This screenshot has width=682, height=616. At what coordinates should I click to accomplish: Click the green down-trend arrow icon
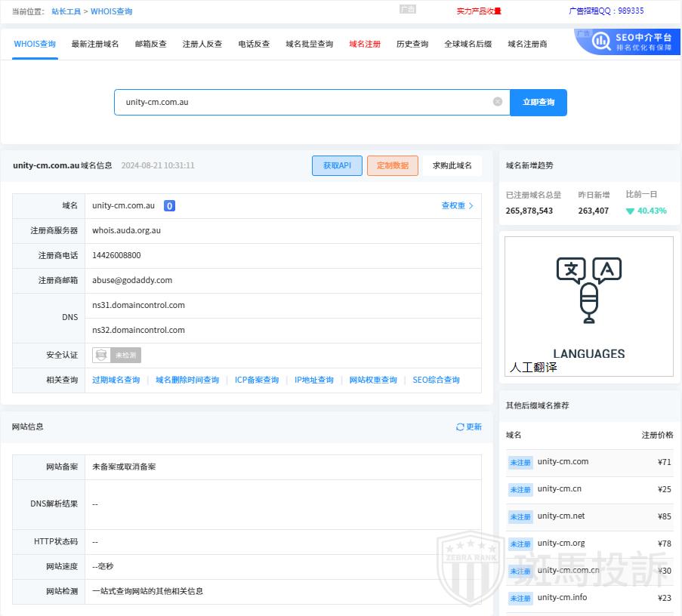[630, 211]
